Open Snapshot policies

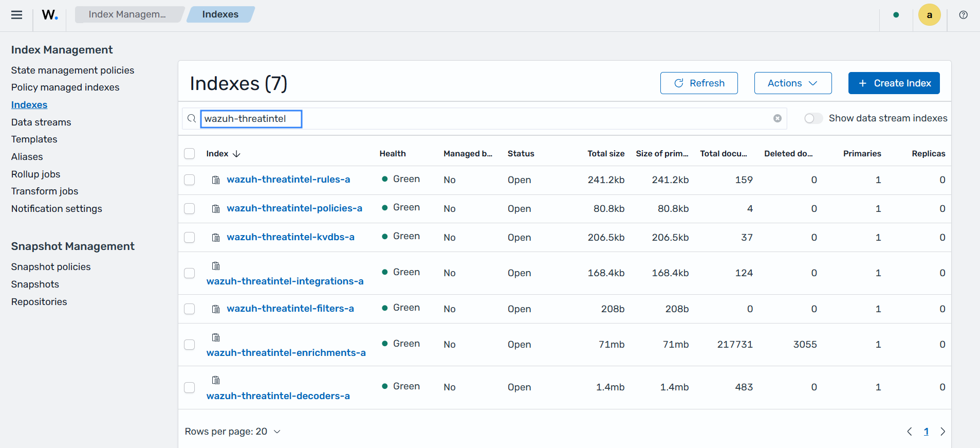[51, 267]
